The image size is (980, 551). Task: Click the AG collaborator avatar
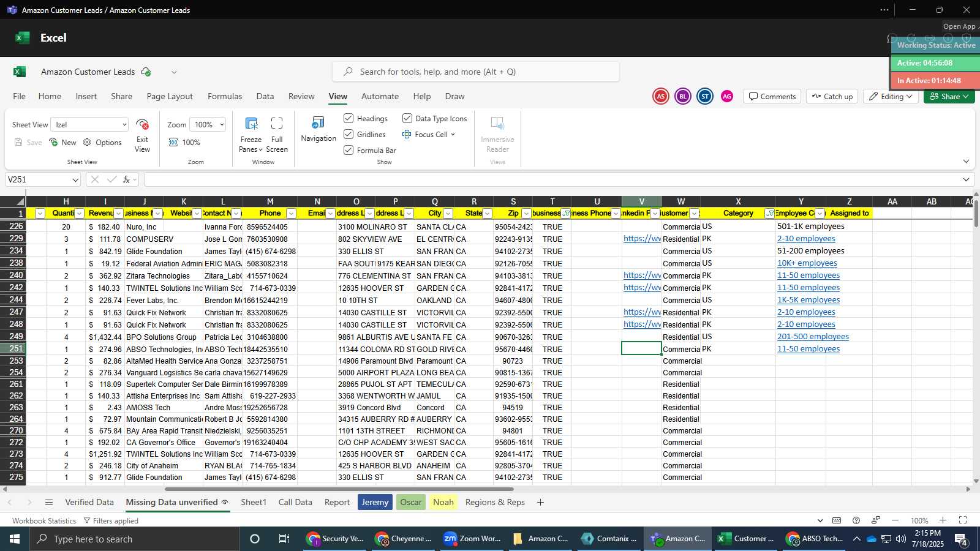[x=727, y=96]
